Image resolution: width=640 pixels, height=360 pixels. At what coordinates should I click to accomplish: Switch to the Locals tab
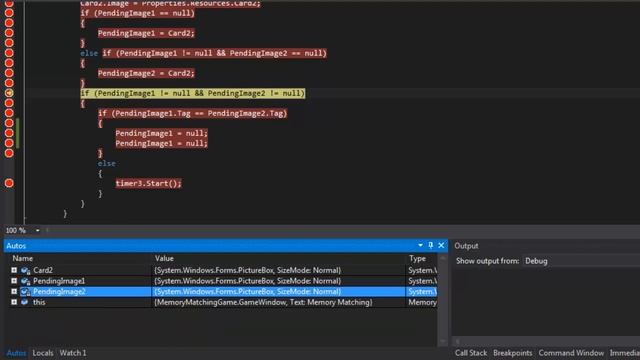point(43,353)
